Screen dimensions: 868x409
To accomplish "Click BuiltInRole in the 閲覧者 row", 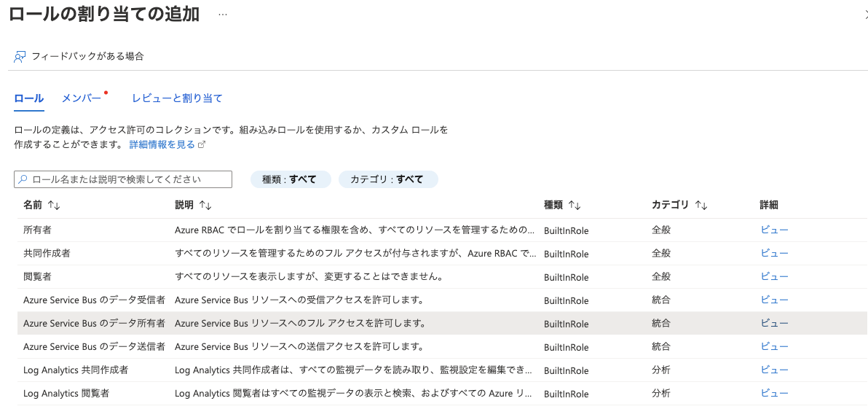I will (x=567, y=277).
